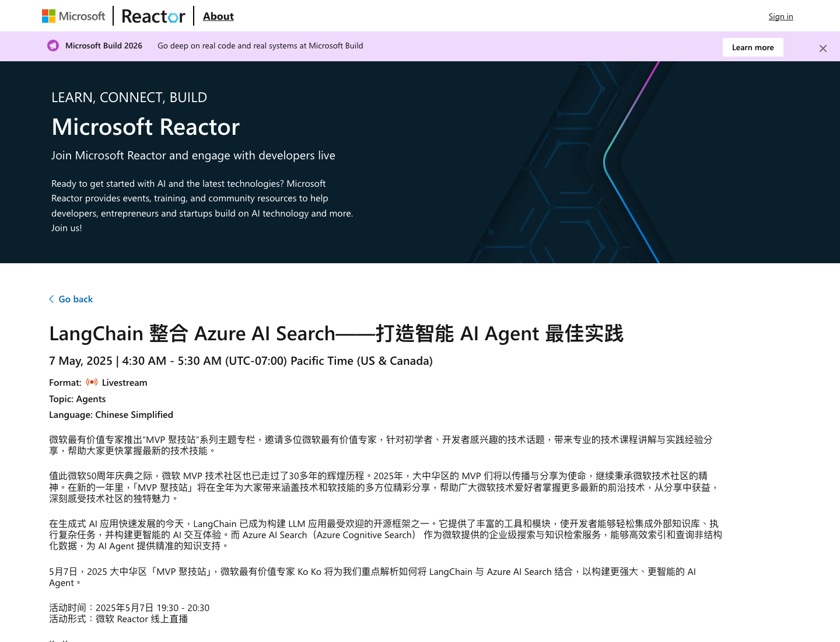840x642 pixels.
Task: Click the LEARN, CONNECT, BUILD tagline
Action: 129,97
